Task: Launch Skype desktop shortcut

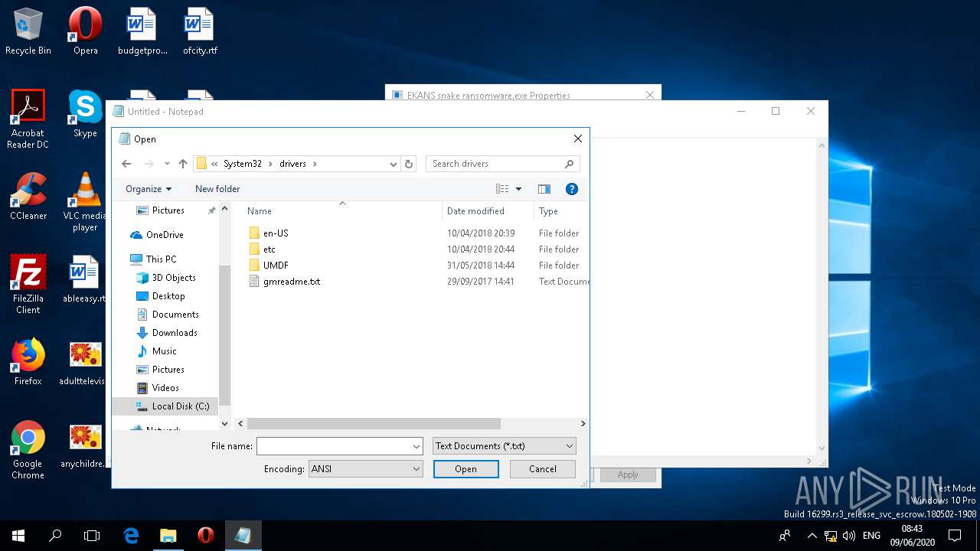Action: click(85, 115)
